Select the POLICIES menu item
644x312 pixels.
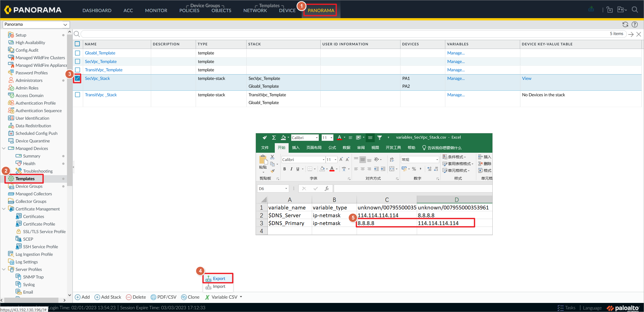[189, 10]
